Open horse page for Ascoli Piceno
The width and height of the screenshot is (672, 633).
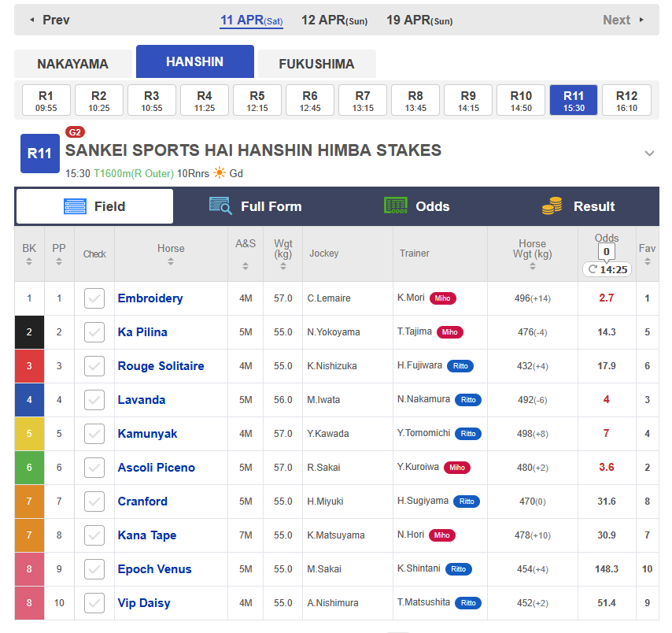(x=157, y=468)
